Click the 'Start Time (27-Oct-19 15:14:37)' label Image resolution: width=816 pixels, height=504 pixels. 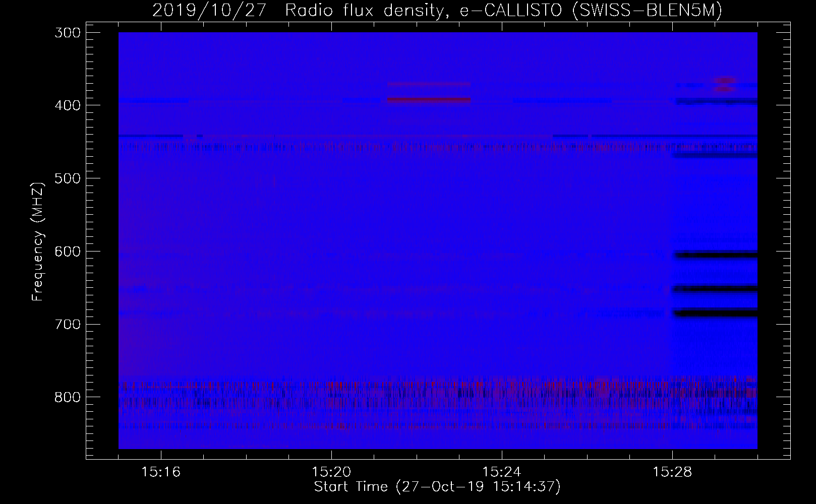tap(437, 487)
